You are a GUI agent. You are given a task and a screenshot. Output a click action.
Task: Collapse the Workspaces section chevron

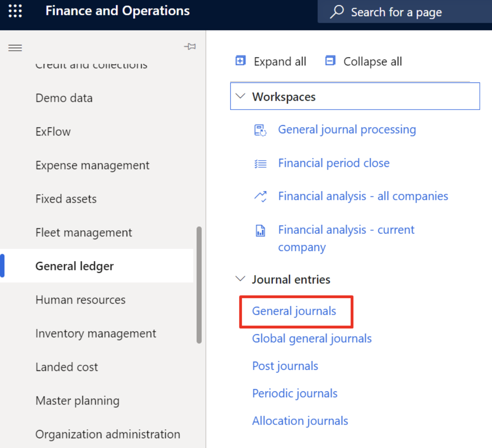coord(241,96)
